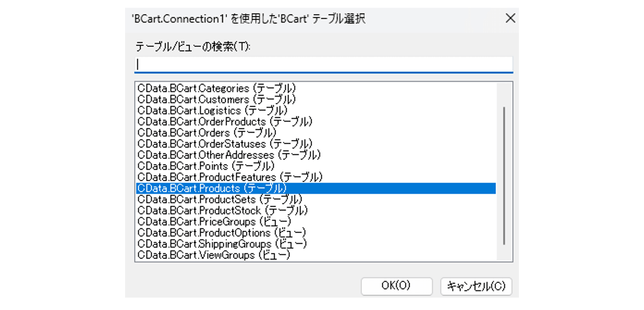Pick CData.BCart.ProductOptions view entry

click(222, 233)
